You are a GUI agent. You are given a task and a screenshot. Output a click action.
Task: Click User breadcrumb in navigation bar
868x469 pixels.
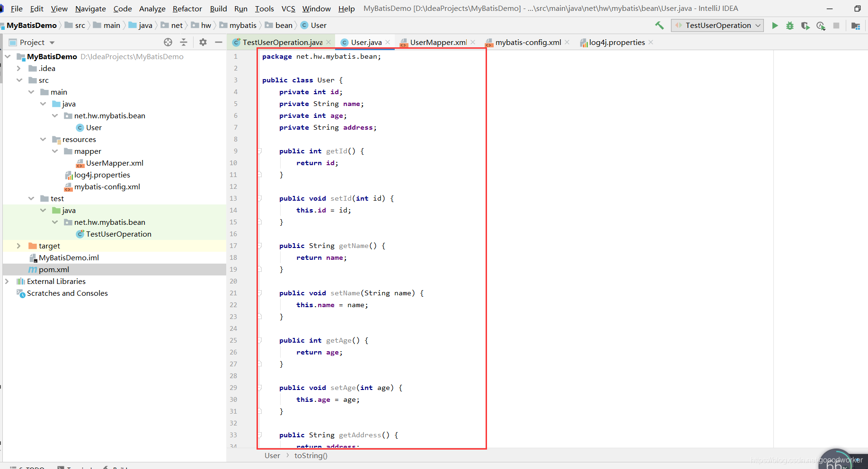click(x=318, y=25)
